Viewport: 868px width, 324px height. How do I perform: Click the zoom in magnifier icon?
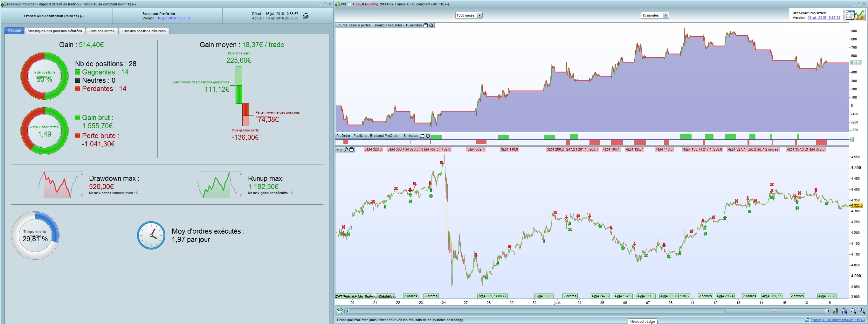click(862, 311)
